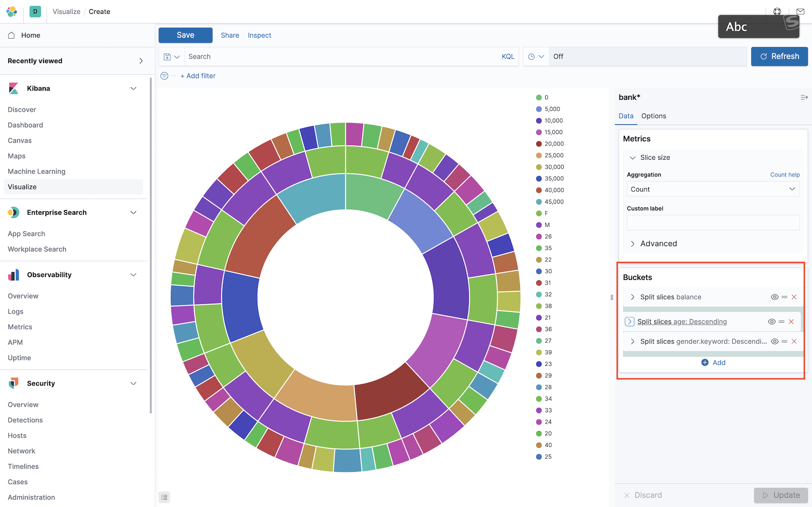This screenshot has height=507, width=812.
Task: Go to Visualize breadcrumb
Action: point(66,11)
